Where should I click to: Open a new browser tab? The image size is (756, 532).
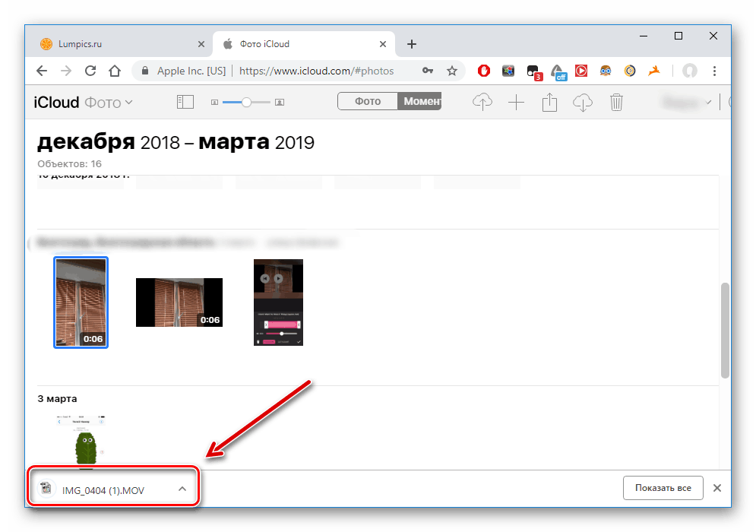click(x=411, y=44)
